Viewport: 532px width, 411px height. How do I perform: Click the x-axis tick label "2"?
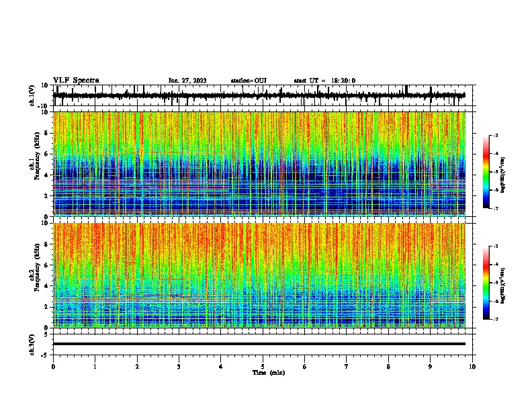coord(137,367)
